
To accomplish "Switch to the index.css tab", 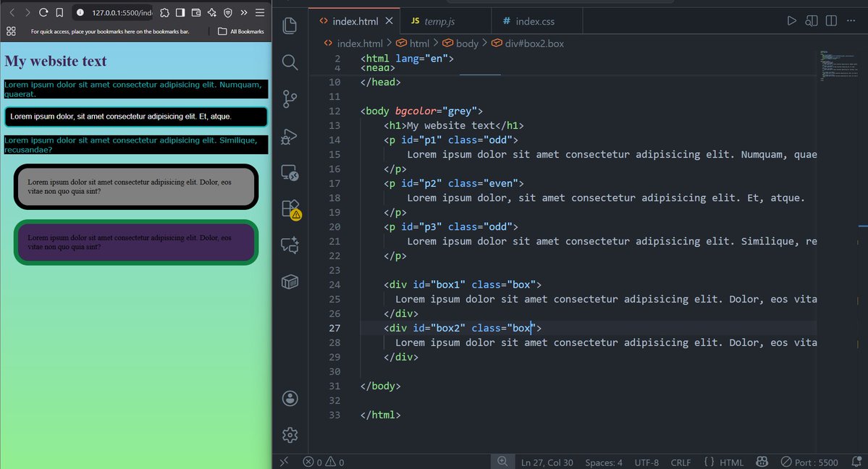I will click(x=537, y=21).
